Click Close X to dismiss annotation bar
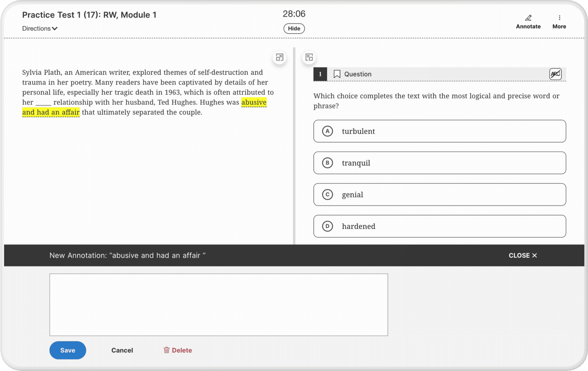The height and width of the screenshot is (371, 588). (523, 255)
